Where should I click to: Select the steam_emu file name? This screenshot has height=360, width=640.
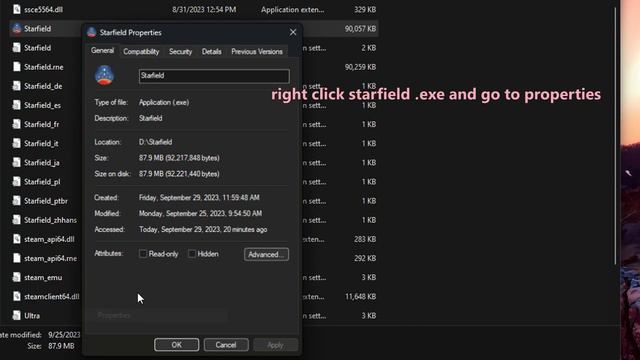pyautogui.click(x=43, y=278)
